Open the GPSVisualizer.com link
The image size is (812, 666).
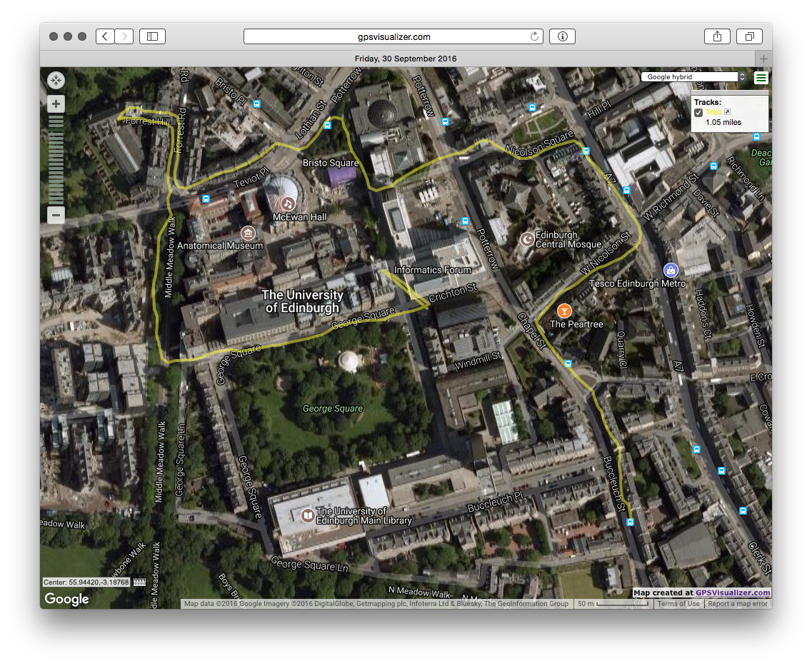(x=732, y=593)
